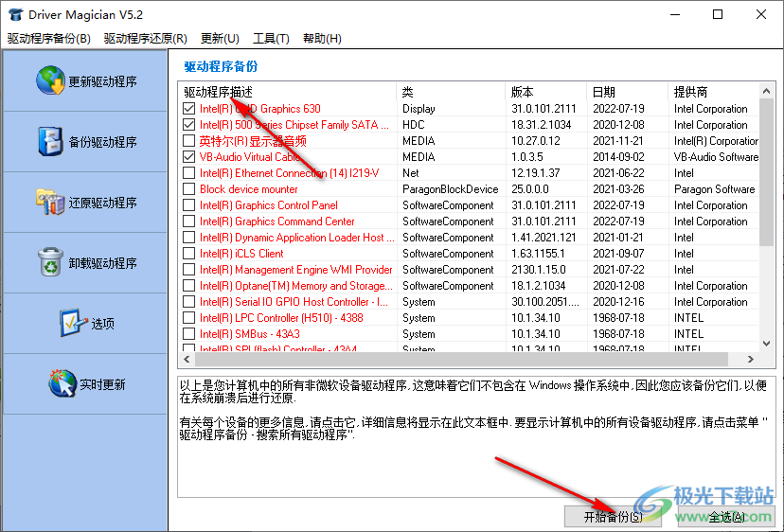Click the 全选(A) button

[726, 517]
